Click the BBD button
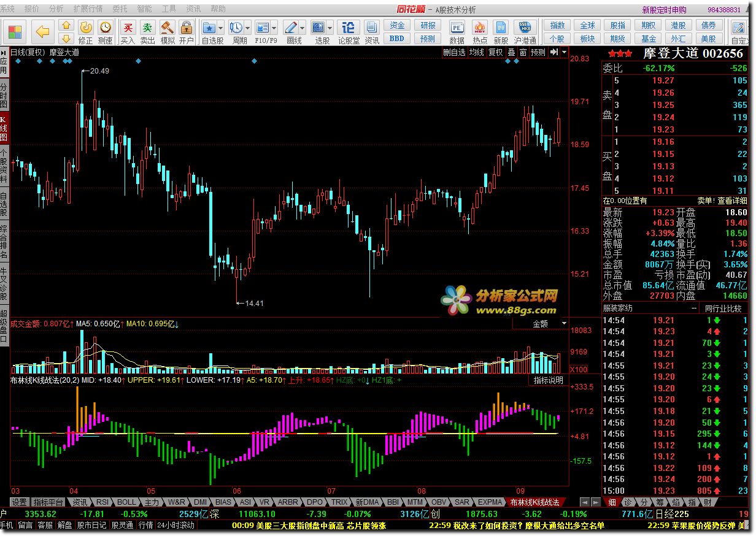 (397, 38)
